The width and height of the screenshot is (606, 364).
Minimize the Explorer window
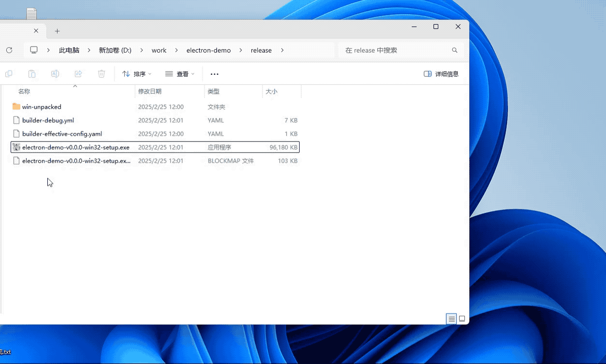414,27
